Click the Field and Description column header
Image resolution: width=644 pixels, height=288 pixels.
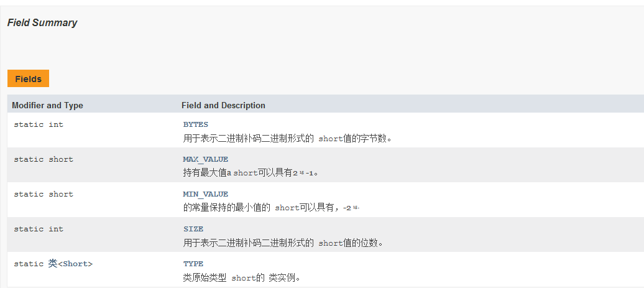(x=223, y=106)
